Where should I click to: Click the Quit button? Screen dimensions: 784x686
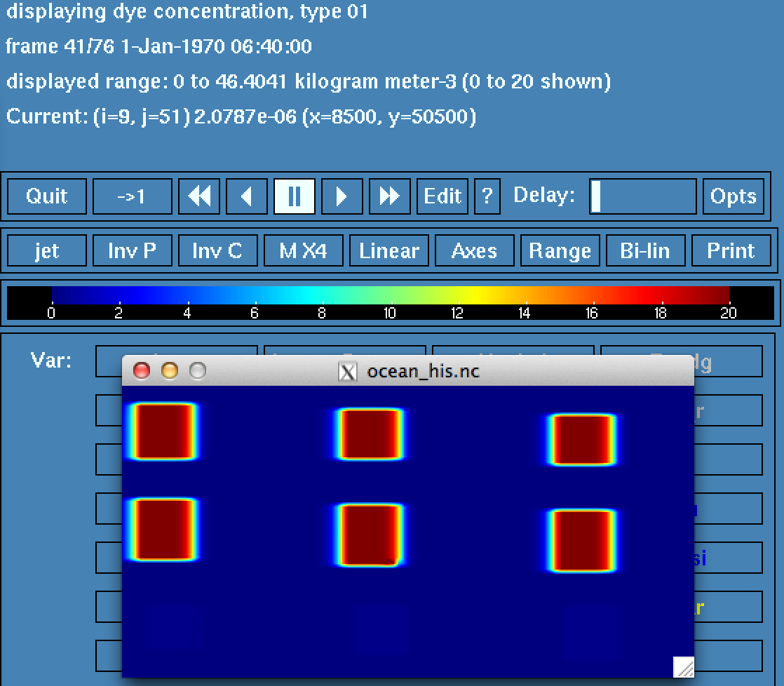tap(47, 196)
